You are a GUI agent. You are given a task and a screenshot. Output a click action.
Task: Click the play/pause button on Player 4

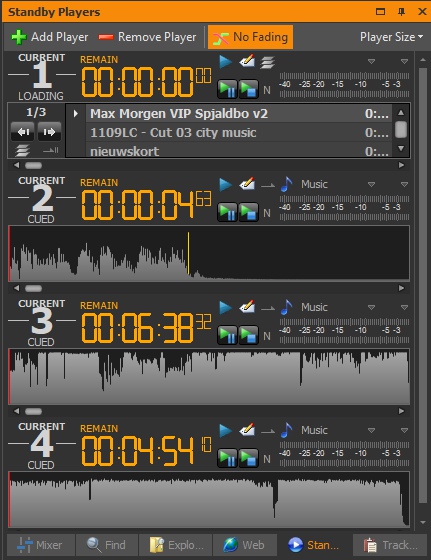pos(227,458)
